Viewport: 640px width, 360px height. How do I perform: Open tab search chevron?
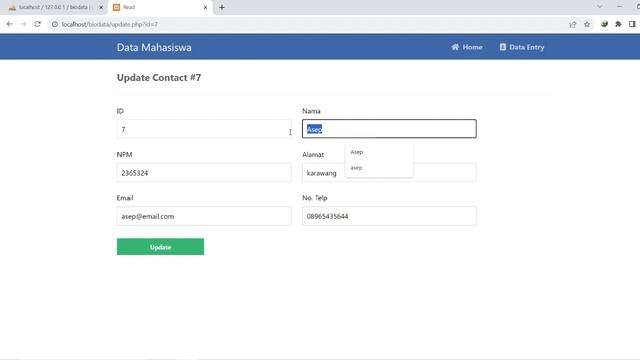pos(599,7)
